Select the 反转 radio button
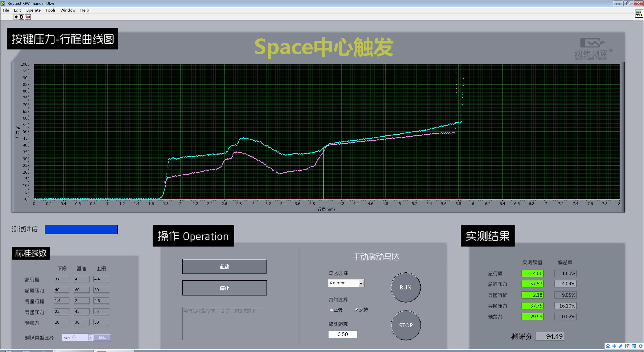The height and width of the screenshot is (352, 644). 357,310
